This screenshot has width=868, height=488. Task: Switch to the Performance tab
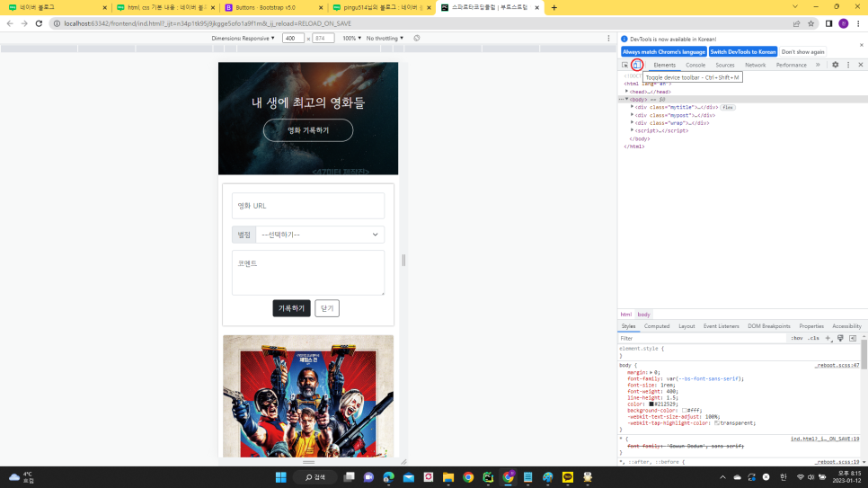pyautogui.click(x=791, y=65)
